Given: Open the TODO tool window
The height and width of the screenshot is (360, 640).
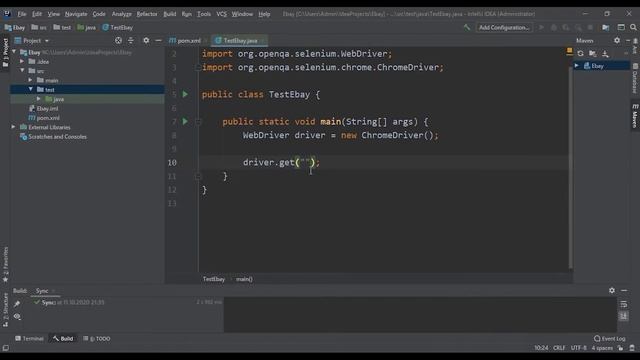Looking at the screenshot, I should pyautogui.click(x=97, y=338).
